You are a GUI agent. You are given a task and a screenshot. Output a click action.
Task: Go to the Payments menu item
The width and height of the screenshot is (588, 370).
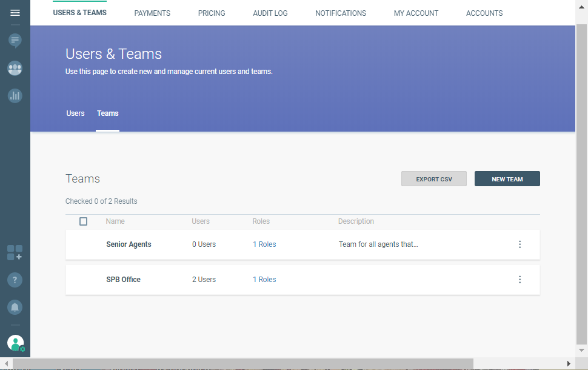(x=152, y=13)
